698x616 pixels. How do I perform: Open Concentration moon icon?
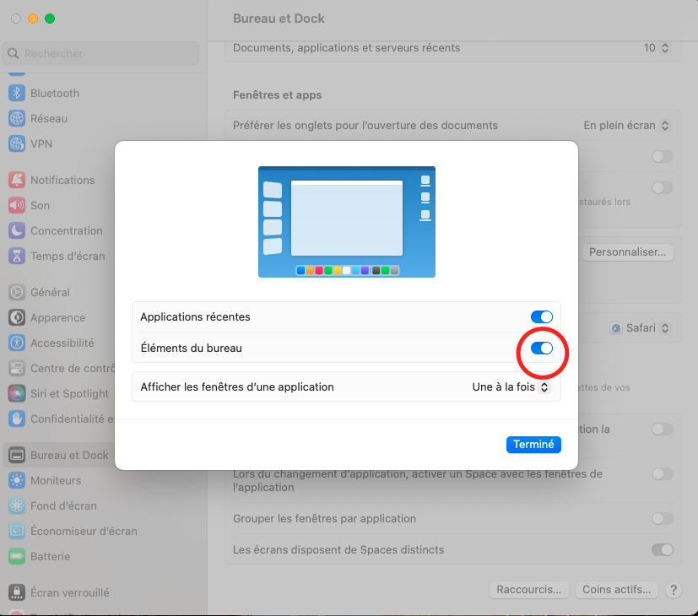tap(17, 230)
